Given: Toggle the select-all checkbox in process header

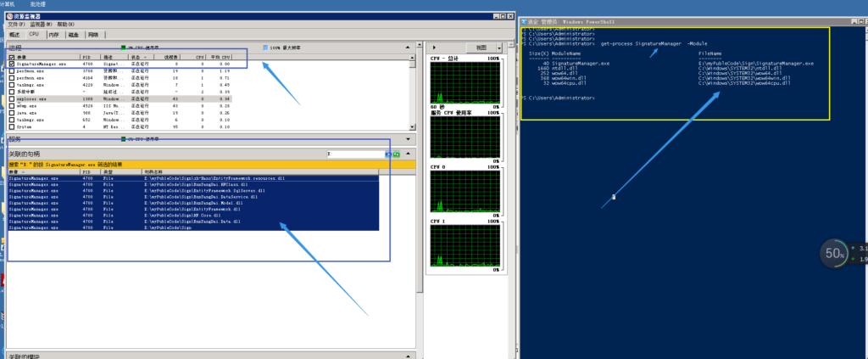Looking at the screenshot, I should point(12,57).
